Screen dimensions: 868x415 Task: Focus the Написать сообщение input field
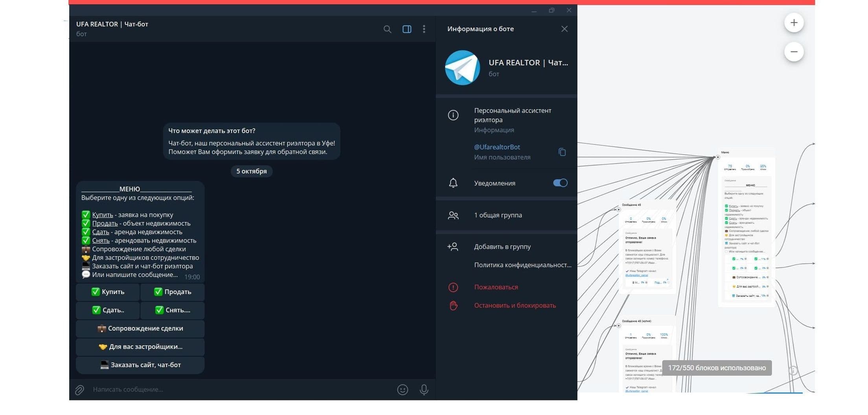[x=240, y=389]
